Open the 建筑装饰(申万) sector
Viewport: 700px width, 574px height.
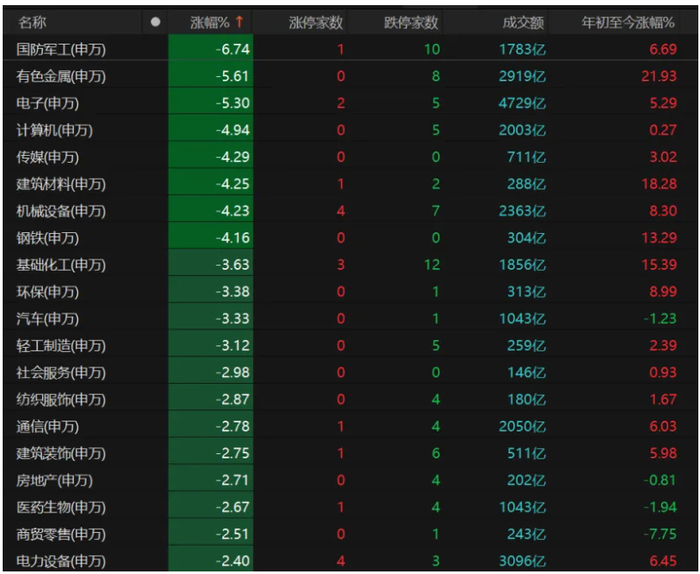click(x=61, y=453)
